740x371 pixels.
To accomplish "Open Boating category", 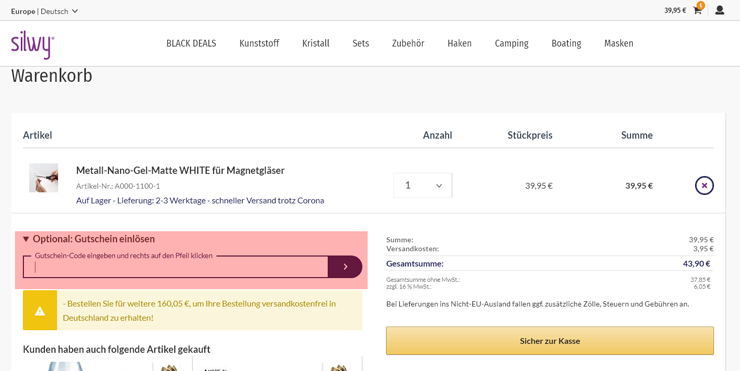I will [x=566, y=43].
